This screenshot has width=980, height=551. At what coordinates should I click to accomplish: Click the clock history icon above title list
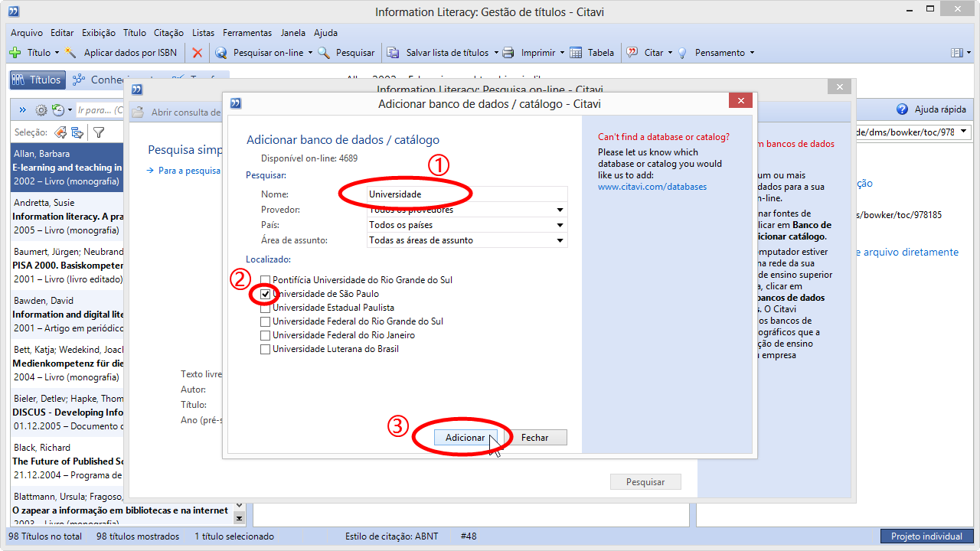point(58,110)
